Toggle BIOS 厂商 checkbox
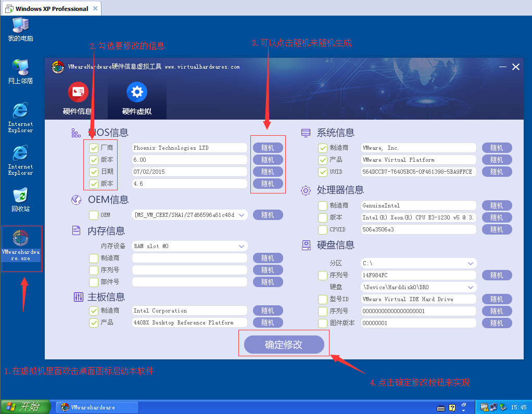532x414 pixels. click(x=94, y=148)
